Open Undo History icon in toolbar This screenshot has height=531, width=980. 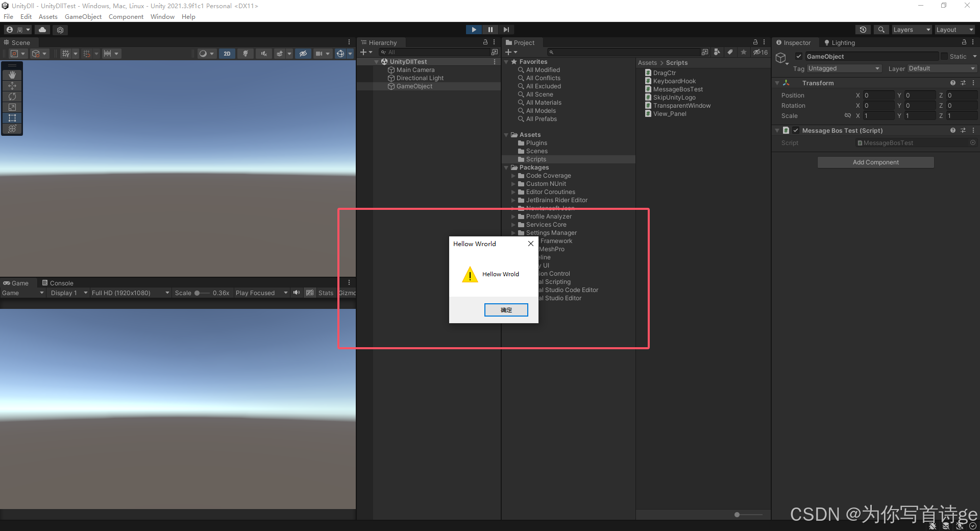coord(863,30)
